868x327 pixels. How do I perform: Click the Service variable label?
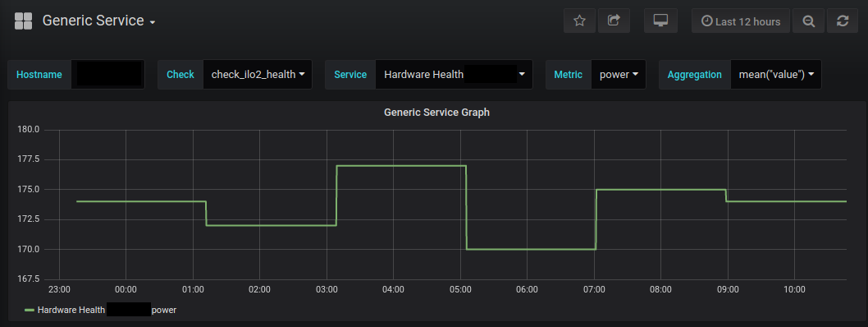pos(350,74)
